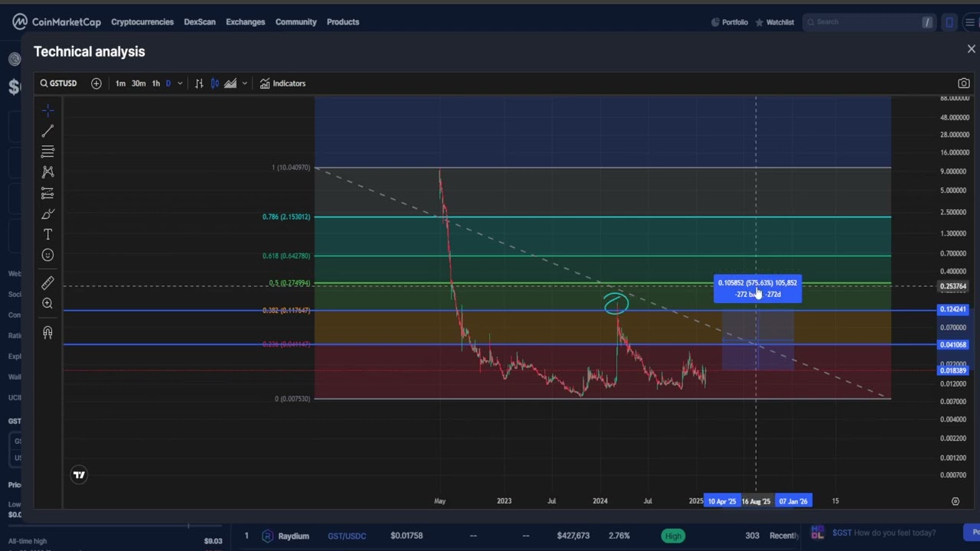Switch chart to candlestick style

[x=215, y=83]
